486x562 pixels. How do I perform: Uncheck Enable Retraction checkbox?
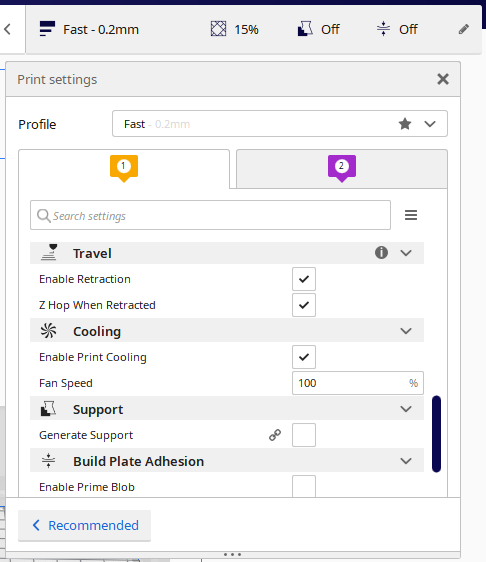(x=304, y=279)
